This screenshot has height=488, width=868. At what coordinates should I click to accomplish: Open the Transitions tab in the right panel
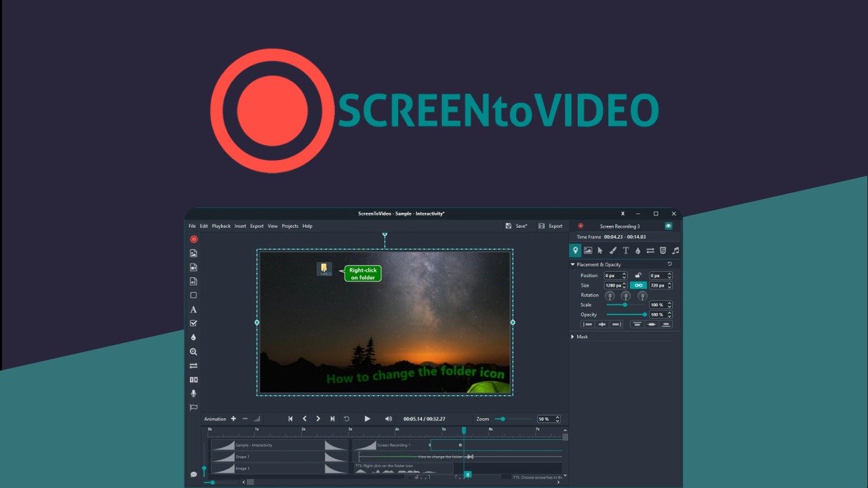(650, 250)
